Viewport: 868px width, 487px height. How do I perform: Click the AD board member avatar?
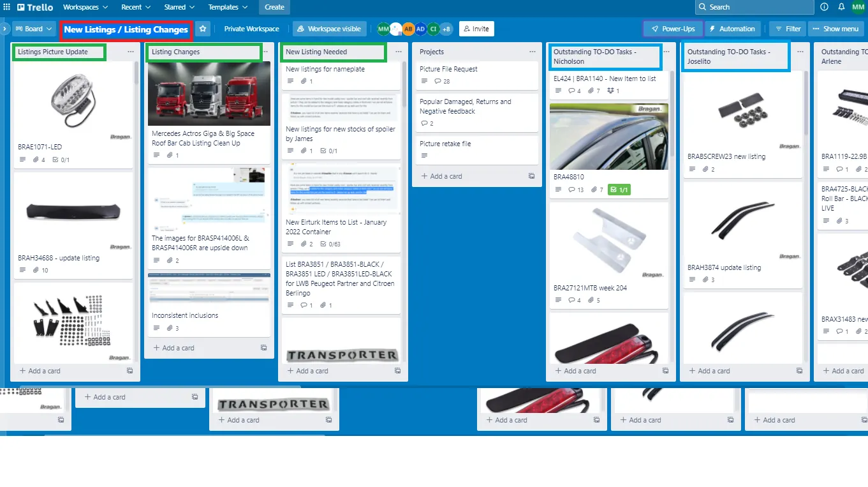(421, 29)
